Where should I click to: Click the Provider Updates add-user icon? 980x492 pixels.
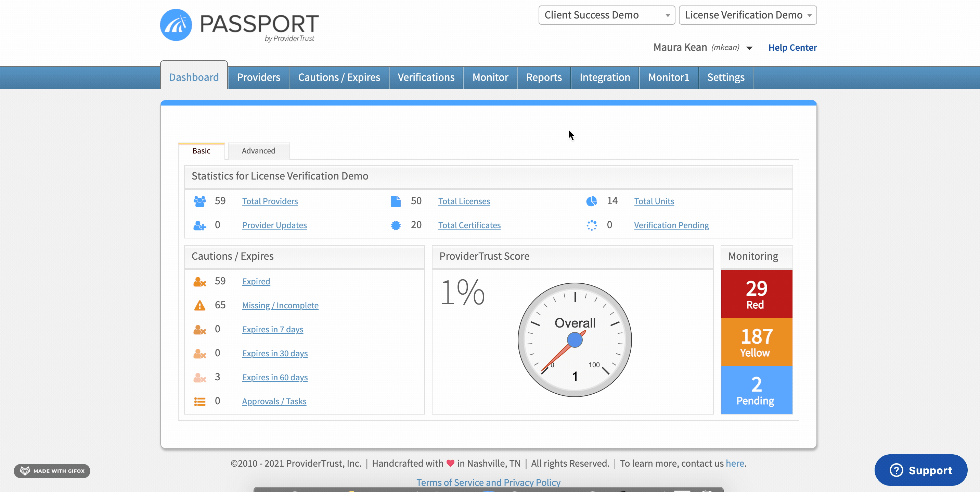click(x=199, y=225)
